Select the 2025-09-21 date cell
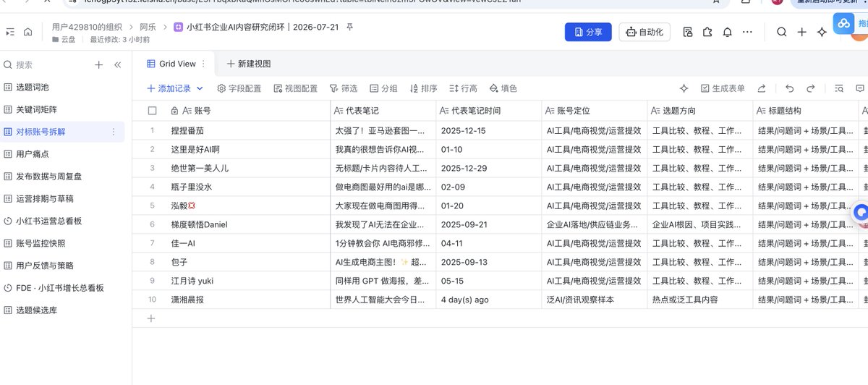The height and width of the screenshot is (385, 868). pyautogui.click(x=488, y=224)
